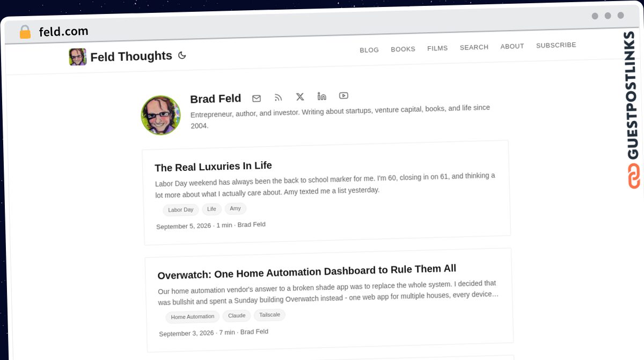Viewport: 644px width, 360px height.
Task: Open the Overwatch home automation dashboard post
Action: (x=307, y=272)
